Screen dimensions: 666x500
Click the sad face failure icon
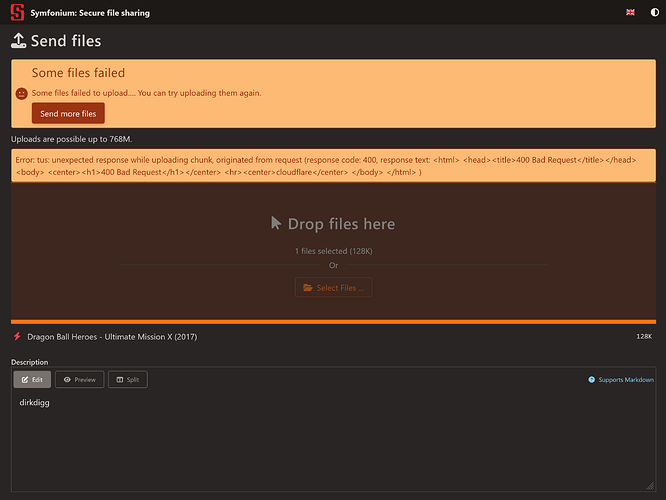(x=22, y=93)
